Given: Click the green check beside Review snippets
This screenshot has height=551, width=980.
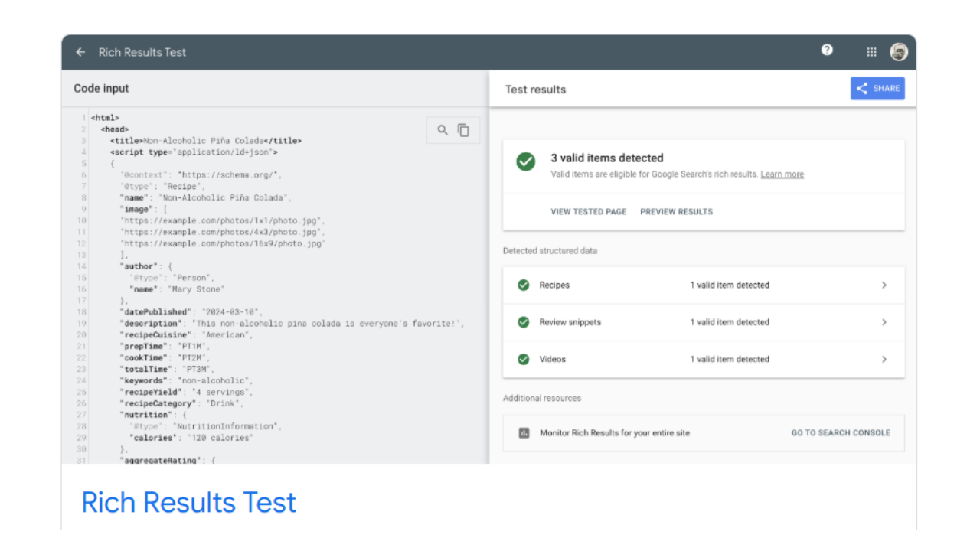Looking at the screenshot, I should (524, 322).
